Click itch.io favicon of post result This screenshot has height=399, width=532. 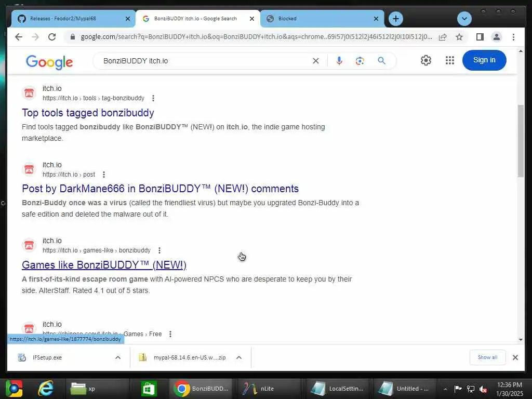point(29,169)
